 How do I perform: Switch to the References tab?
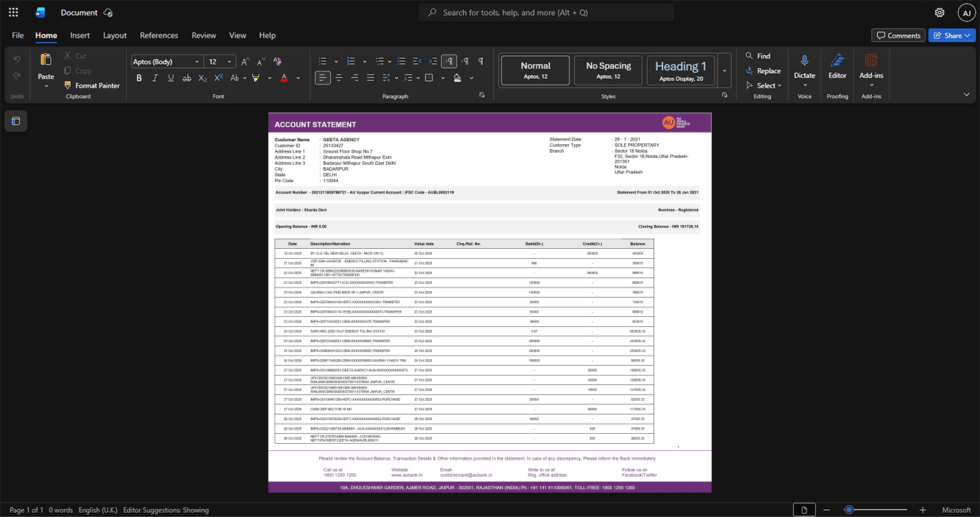coord(159,35)
